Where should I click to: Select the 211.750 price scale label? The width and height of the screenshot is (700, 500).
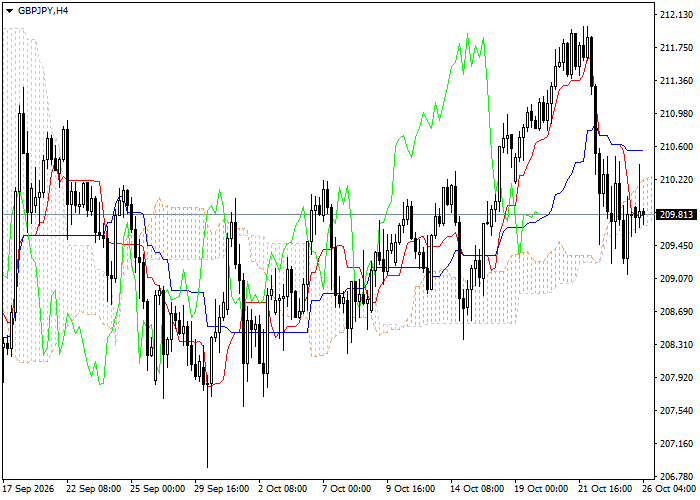[676, 48]
